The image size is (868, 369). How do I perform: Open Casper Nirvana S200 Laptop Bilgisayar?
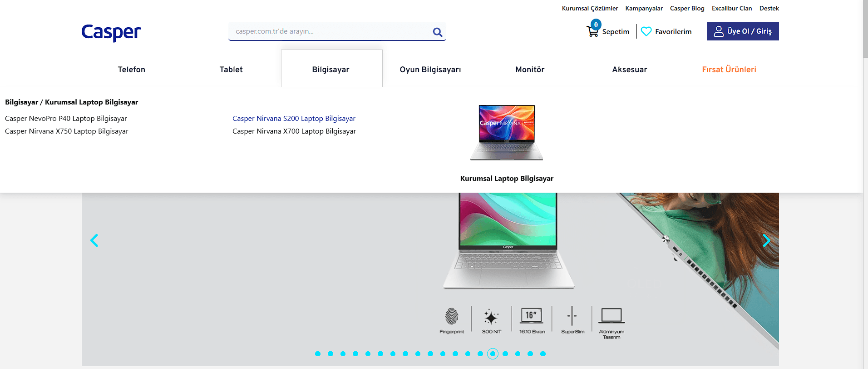click(294, 119)
